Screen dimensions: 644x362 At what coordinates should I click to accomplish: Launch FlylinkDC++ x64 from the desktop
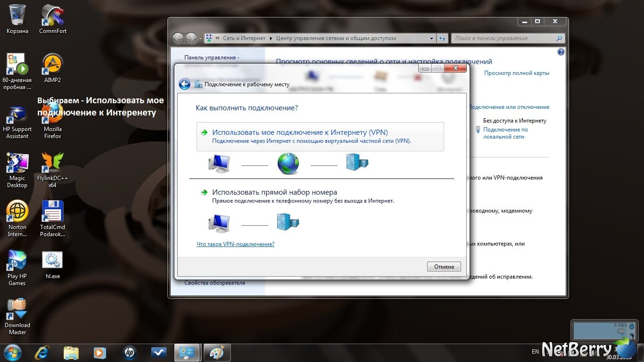click(x=53, y=170)
